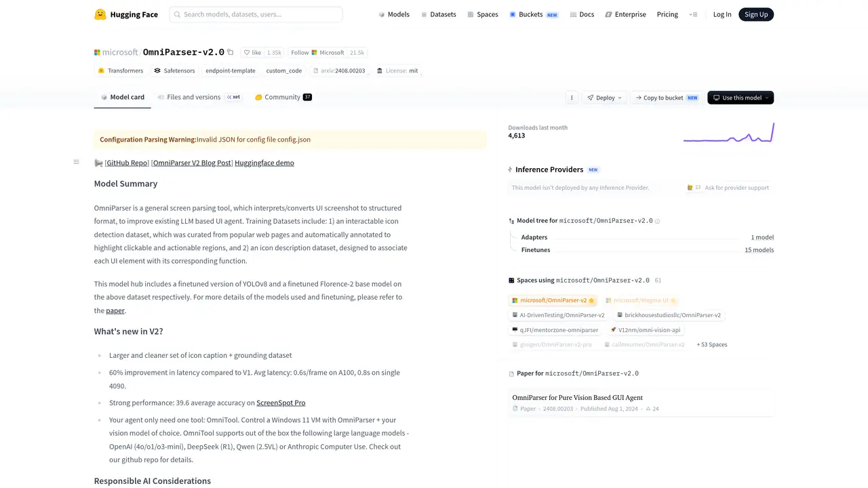Viewport: 868px width, 488px height.
Task: Expand the Deploy dropdown
Action: click(605, 98)
